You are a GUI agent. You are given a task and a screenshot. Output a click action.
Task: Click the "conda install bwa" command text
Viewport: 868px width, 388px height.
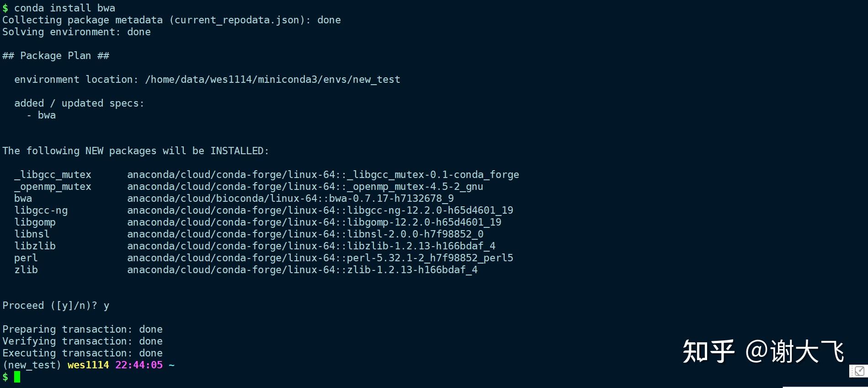click(64, 8)
